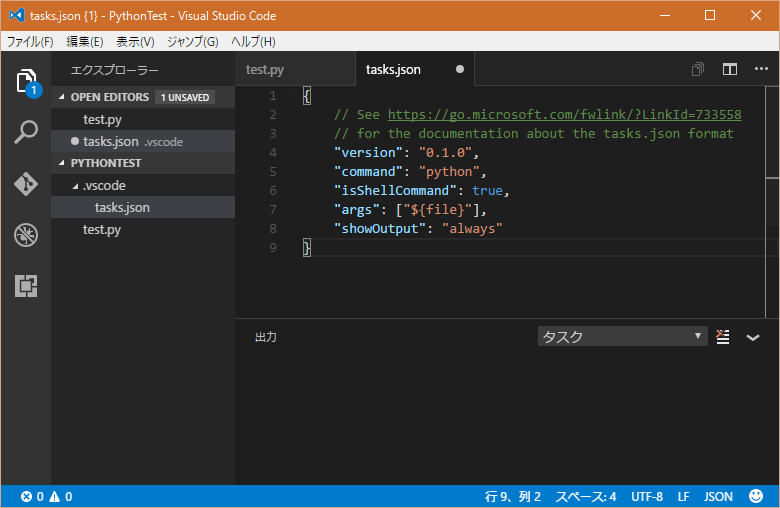Open the ヘルプ(H) menu
Image resolution: width=780 pixels, height=508 pixels.
point(253,42)
